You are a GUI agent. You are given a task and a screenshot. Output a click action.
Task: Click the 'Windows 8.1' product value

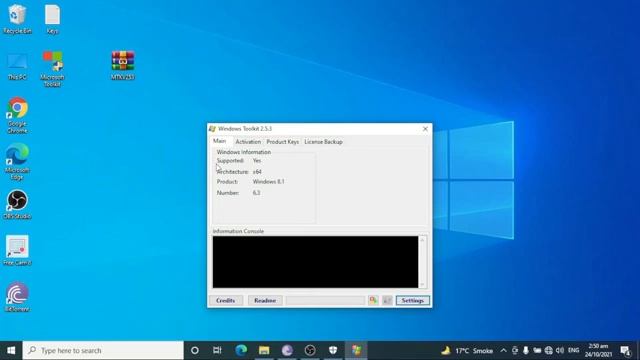pyautogui.click(x=269, y=182)
